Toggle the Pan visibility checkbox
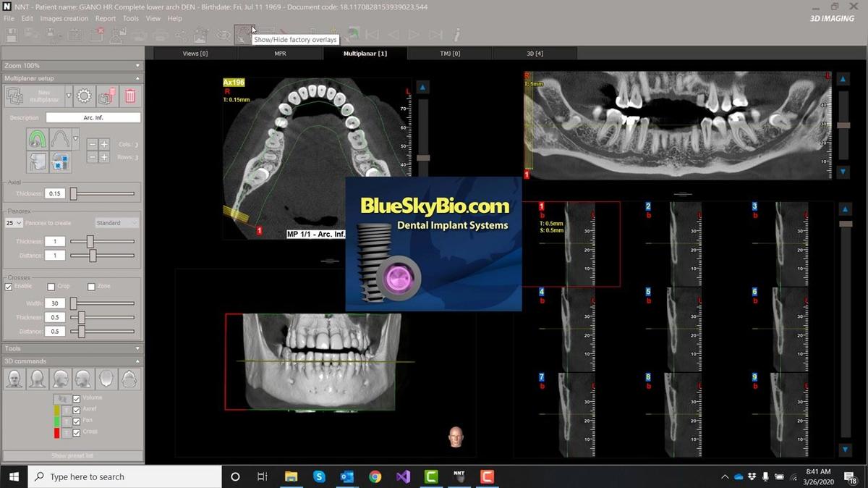868x488 pixels. click(77, 421)
